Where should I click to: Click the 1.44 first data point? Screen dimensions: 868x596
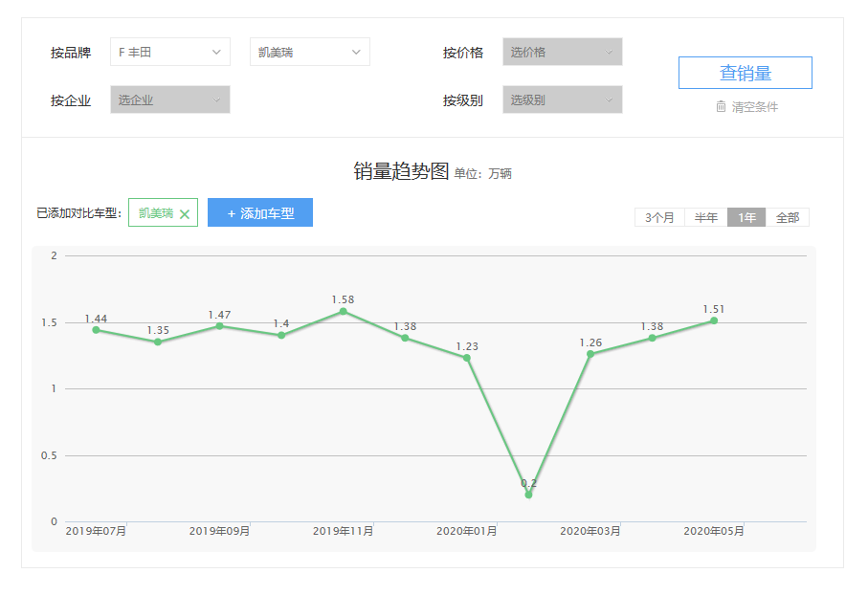(x=96, y=330)
